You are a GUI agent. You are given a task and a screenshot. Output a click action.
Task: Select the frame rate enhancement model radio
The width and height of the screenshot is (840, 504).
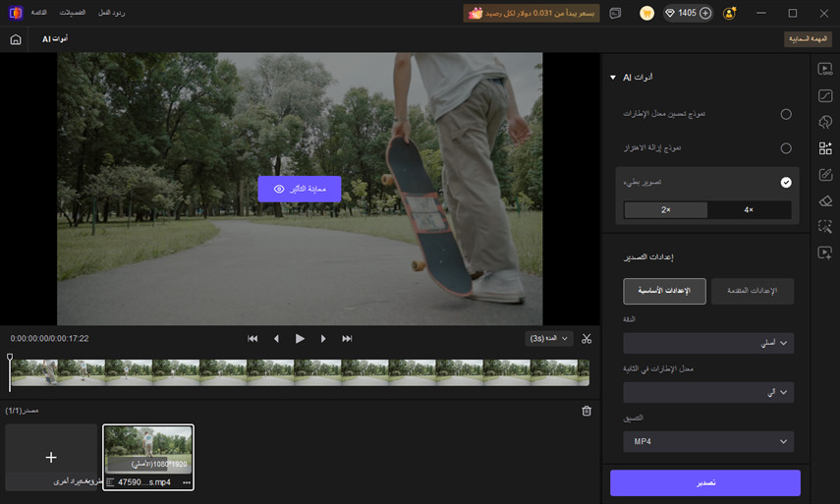tap(786, 114)
